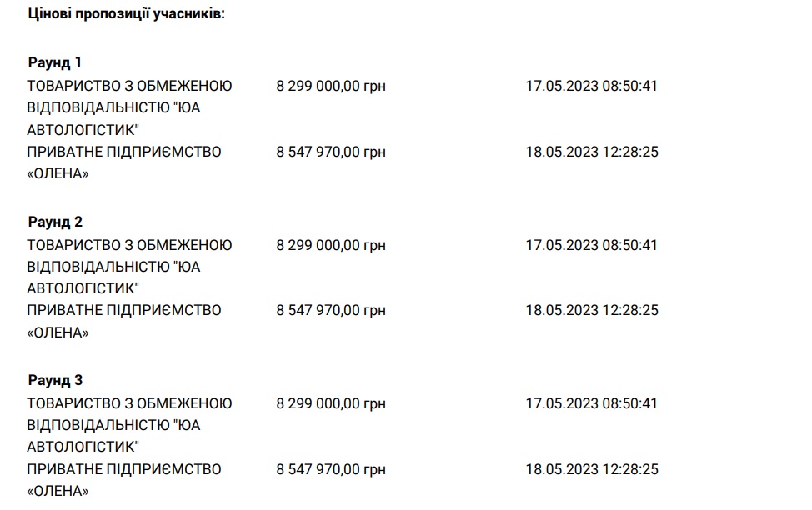Click Раунд 2 timestamp 17.05.2023 08:50:41

pos(592,245)
